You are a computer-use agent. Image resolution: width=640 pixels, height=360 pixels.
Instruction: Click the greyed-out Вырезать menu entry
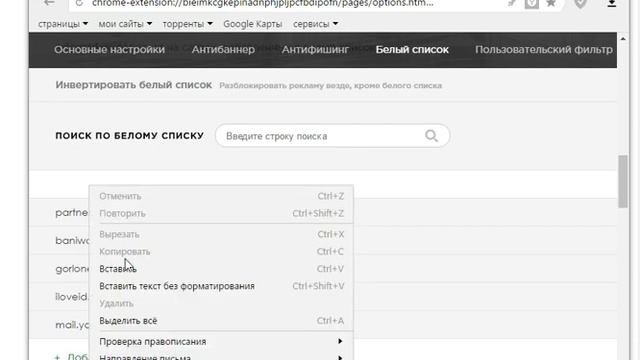222,234
